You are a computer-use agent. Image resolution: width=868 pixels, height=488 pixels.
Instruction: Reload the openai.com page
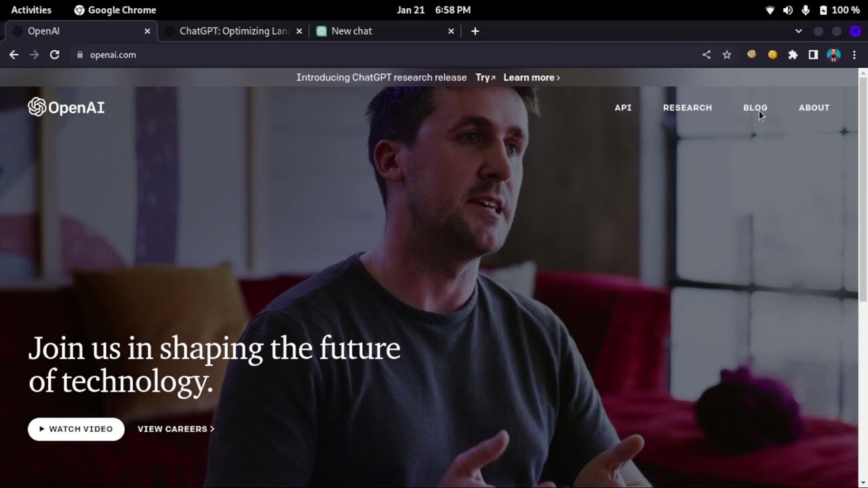tap(55, 55)
